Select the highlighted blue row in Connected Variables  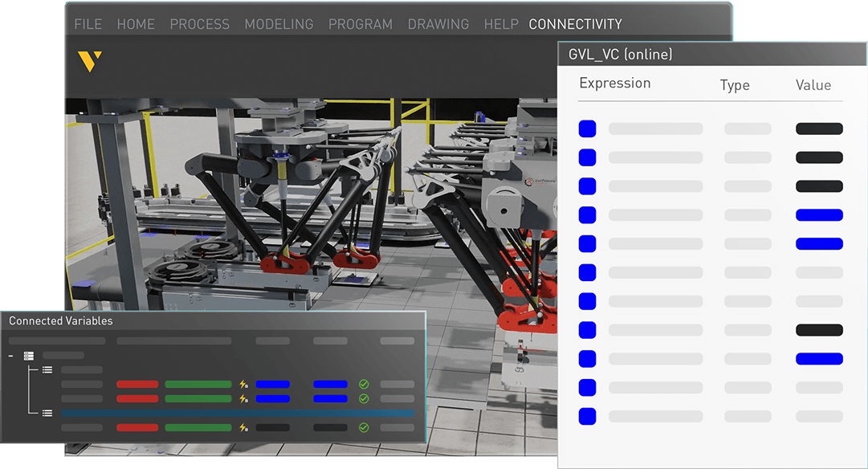(238, 413)
